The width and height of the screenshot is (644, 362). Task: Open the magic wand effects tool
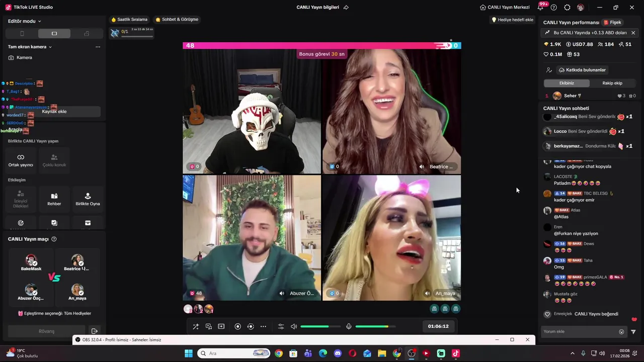click(196, 326)
